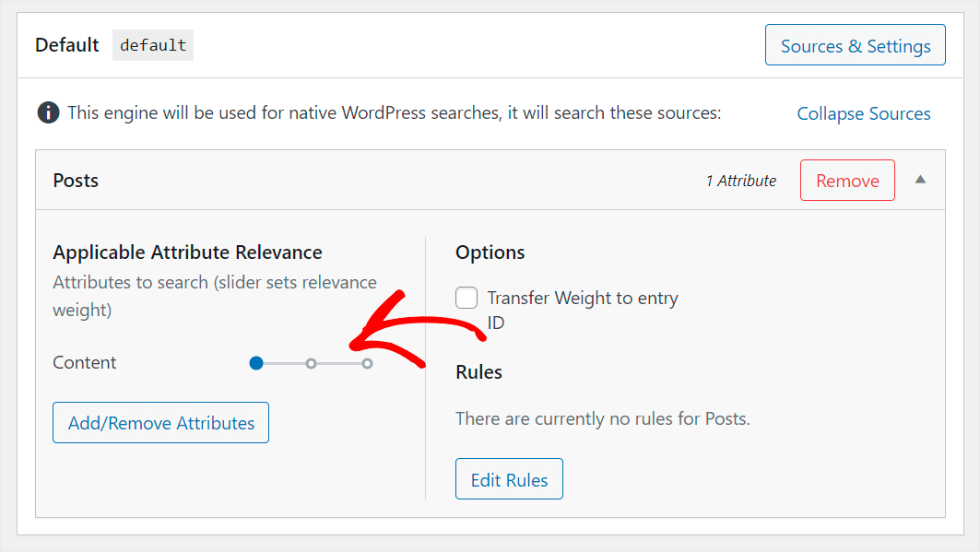The width and height of the screenshot is (980, 552).
Task: Click the Rules section heading
Action: coord(478,372)
